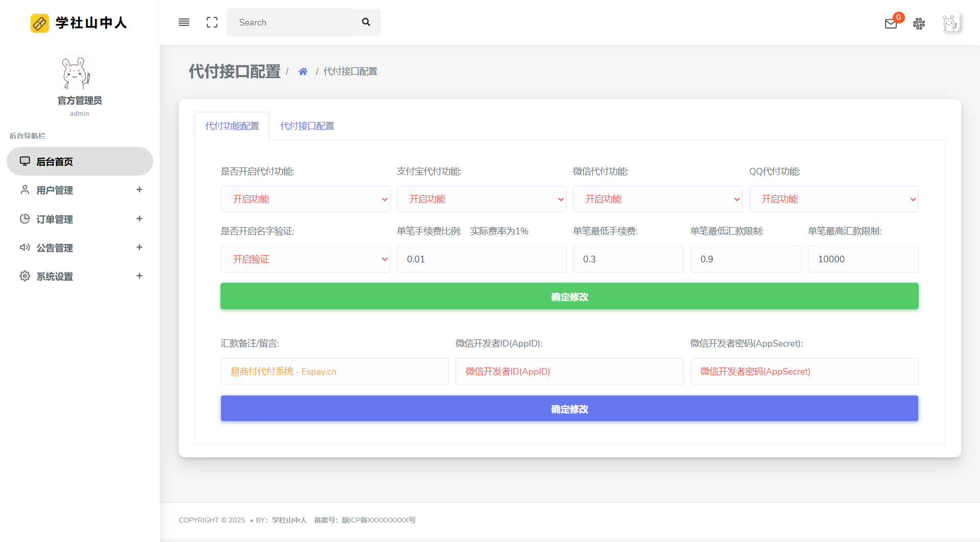This screenshot has width=980, height=542.
Task: Select the 用户管理 user icon in sidebar
Action: click(24, 189)
